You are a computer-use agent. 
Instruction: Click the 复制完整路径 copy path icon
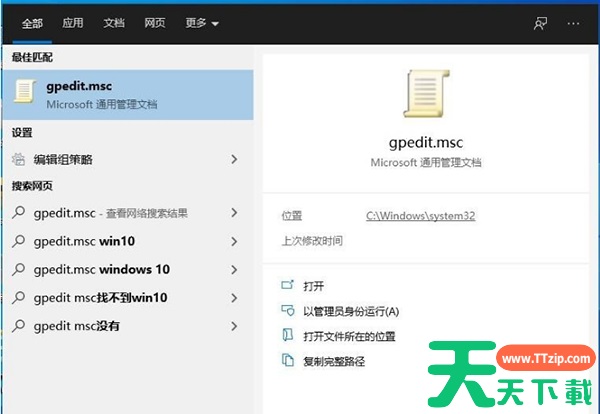(288, 359)
